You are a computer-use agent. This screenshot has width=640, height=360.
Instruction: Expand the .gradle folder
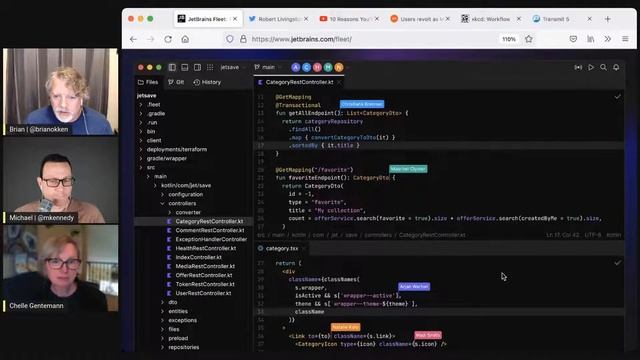tap(141, 113)
